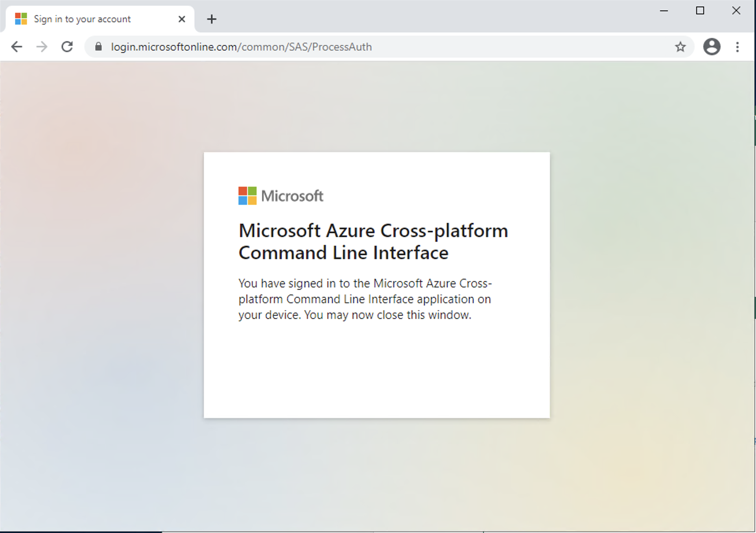The width and height of the screenshot is (756, 533).
Task: View site security lock info
Action: tap(98, 47)
